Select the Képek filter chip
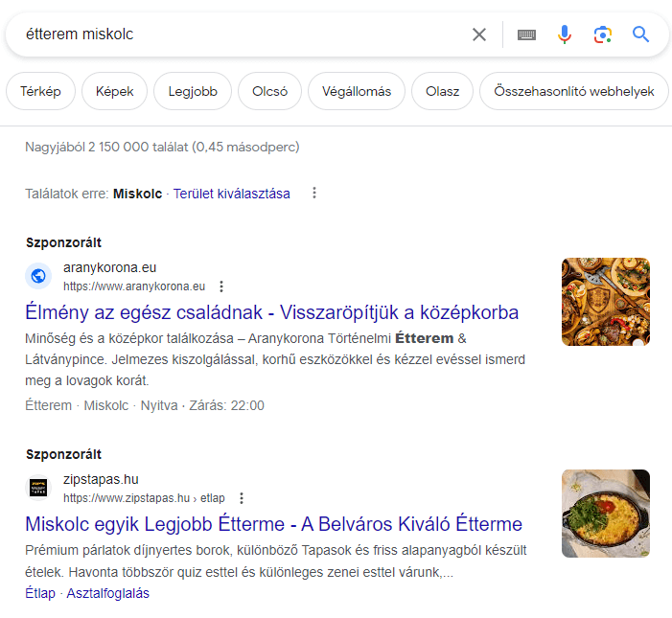 point(114,92)
